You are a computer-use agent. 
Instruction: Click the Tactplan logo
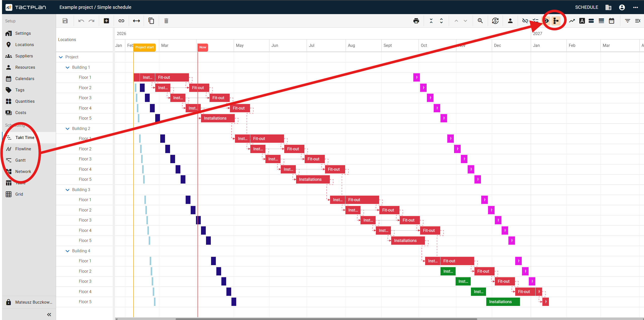pyautogui.click(x=26, y=7)
